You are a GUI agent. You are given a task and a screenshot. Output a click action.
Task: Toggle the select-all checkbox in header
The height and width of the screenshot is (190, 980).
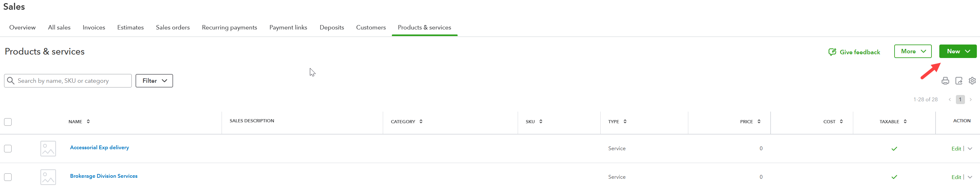tap(8, 122)
